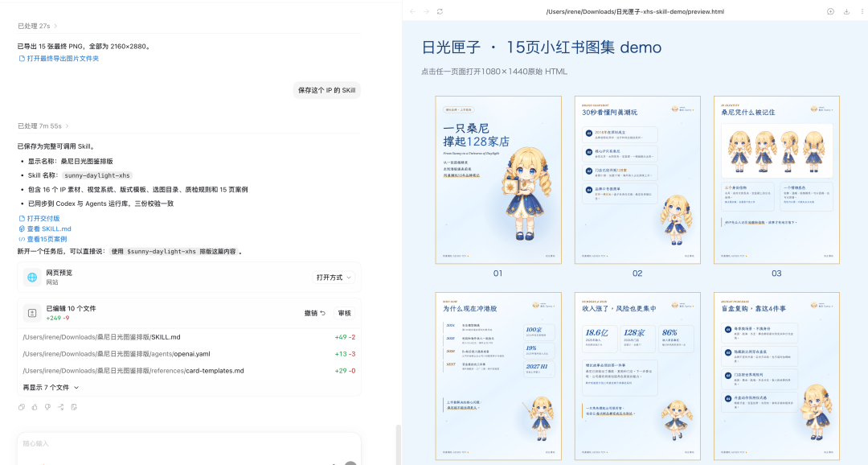868x465 pixels.
Task: Copy the response using copy icon
Action: [22, 407]
